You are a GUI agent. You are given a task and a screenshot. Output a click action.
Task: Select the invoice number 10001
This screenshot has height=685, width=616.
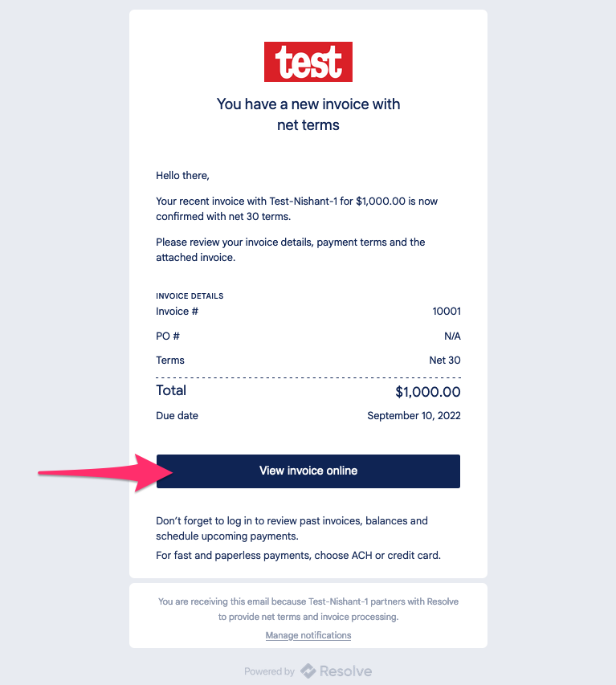point(446,311)
